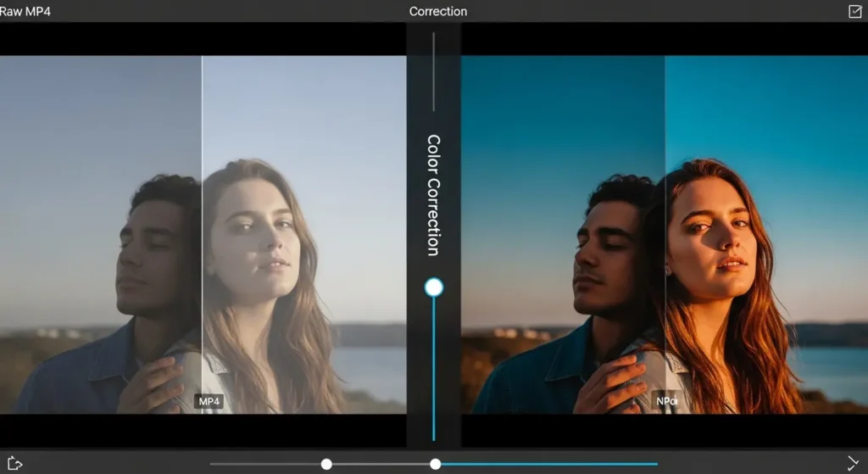Click the 'NPd' badge on right preview
Viewport: 868px width, 474px height.
[x=666, y=401]
